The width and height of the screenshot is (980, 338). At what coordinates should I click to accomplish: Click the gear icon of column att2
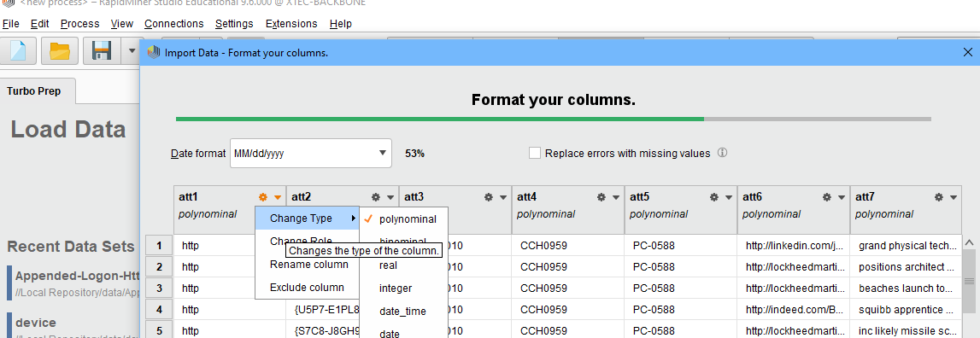click(376, 197)
